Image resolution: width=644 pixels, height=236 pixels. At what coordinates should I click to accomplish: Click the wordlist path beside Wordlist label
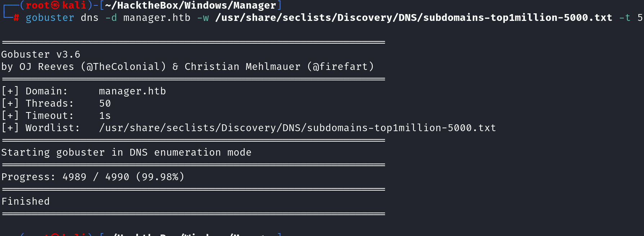(x=298, y=128)
